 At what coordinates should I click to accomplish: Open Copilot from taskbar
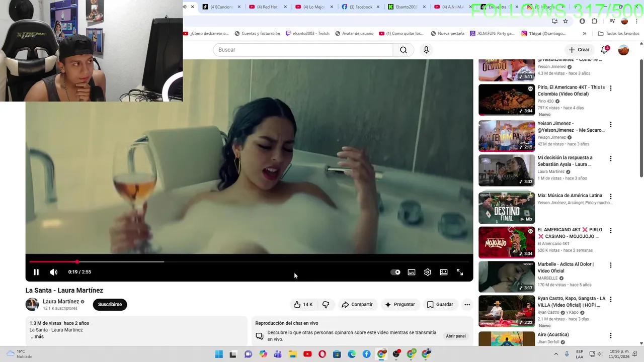(x=263, y=354)
